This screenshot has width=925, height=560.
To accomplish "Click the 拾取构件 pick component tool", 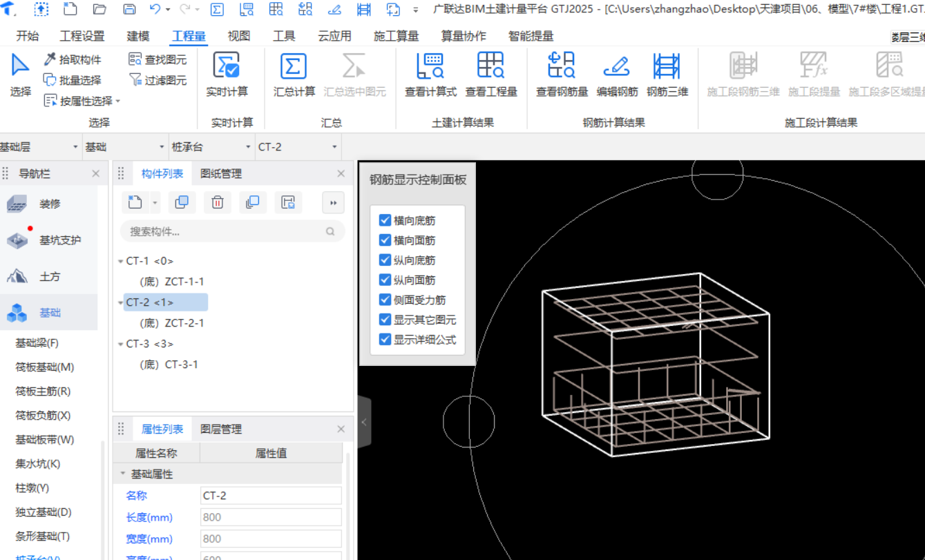I will [x=72, y=60].
